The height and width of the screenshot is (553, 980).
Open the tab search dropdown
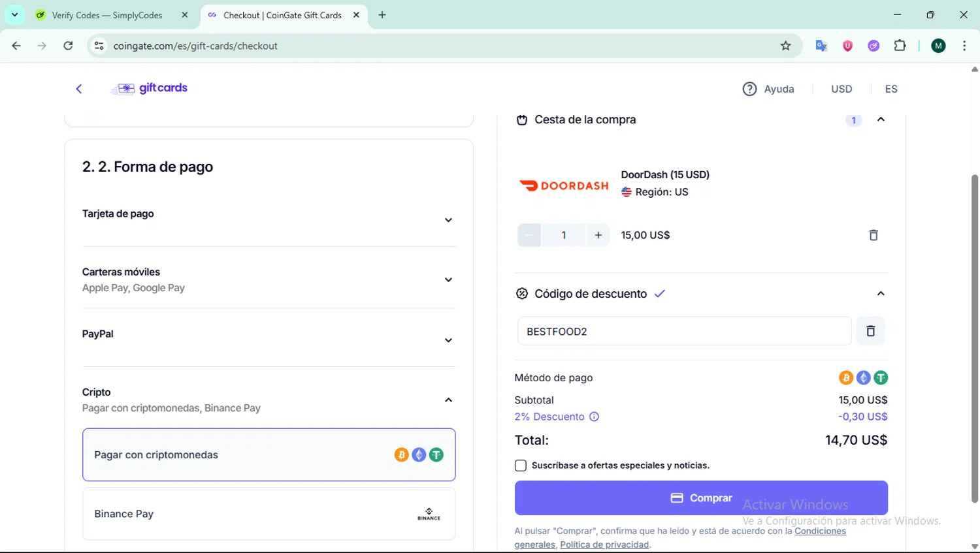pyautogui.click(x=14, y=15)
